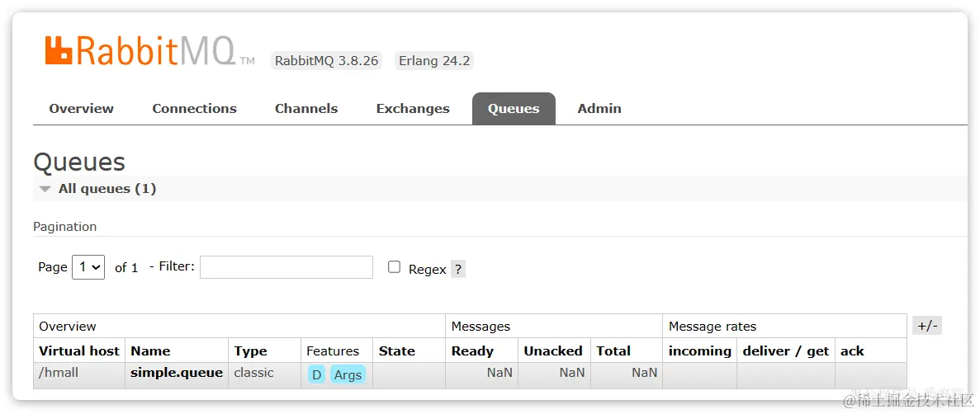This screenshot has width=980, height=414.
Task: Open the Page number dropdown
Action: 88,266
